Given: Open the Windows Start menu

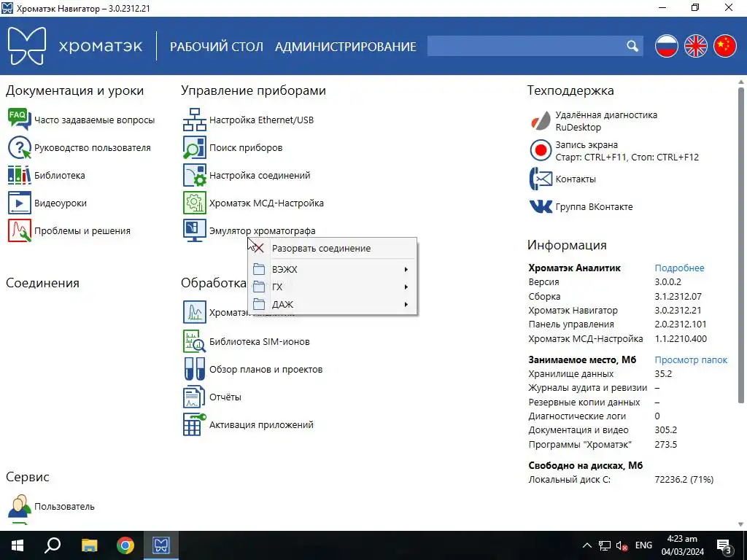Looking at the screenshot, I should pyautogui.click(x=18, y=545).
